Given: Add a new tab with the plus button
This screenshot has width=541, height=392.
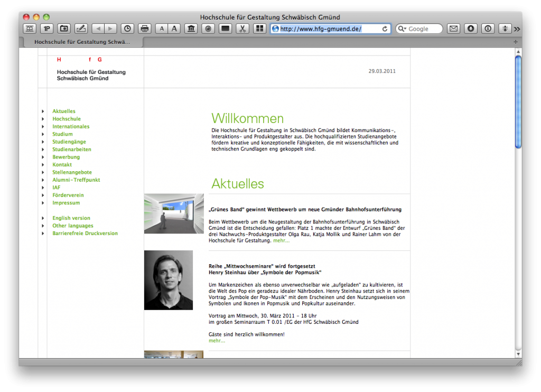Looking at the screenshot, I should (516, 42).
